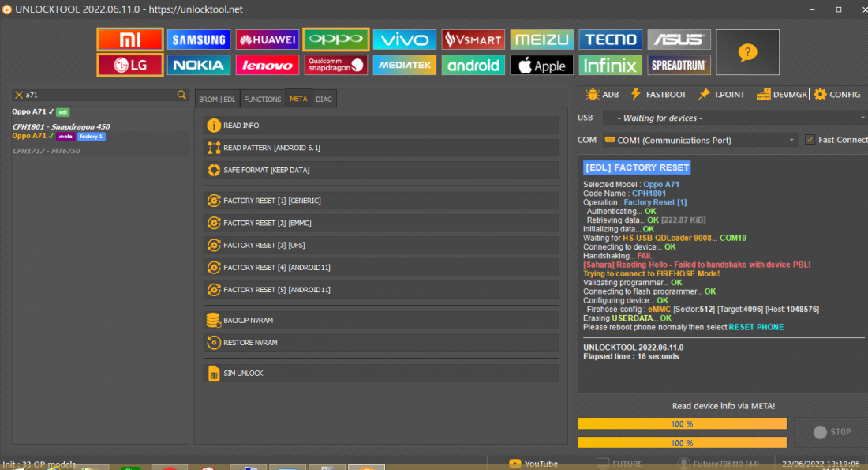Select the Spreadtrum brand logo
This screenshot has height=470, width=868.
[679, 65]
